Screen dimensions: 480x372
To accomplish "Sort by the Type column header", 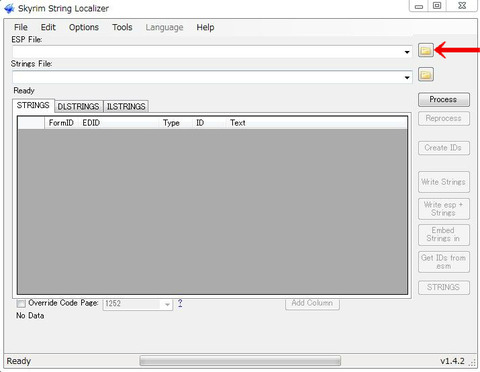I will [176, 123].
